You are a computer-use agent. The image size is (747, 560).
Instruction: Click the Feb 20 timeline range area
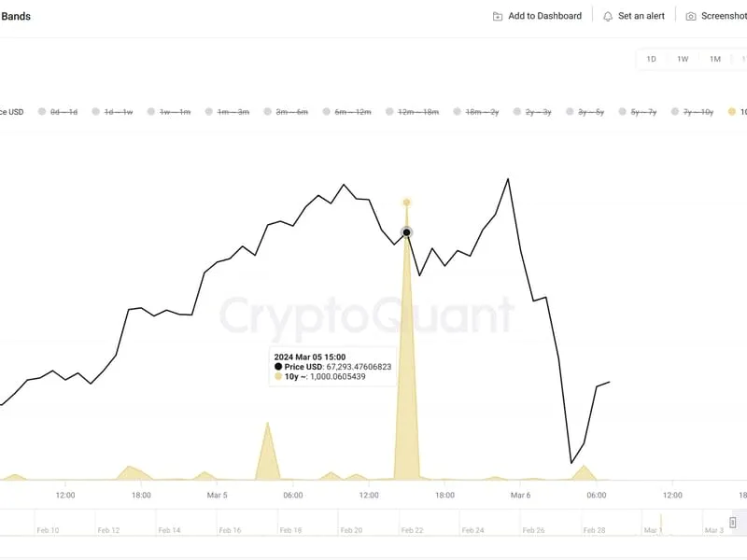point(350,527)
